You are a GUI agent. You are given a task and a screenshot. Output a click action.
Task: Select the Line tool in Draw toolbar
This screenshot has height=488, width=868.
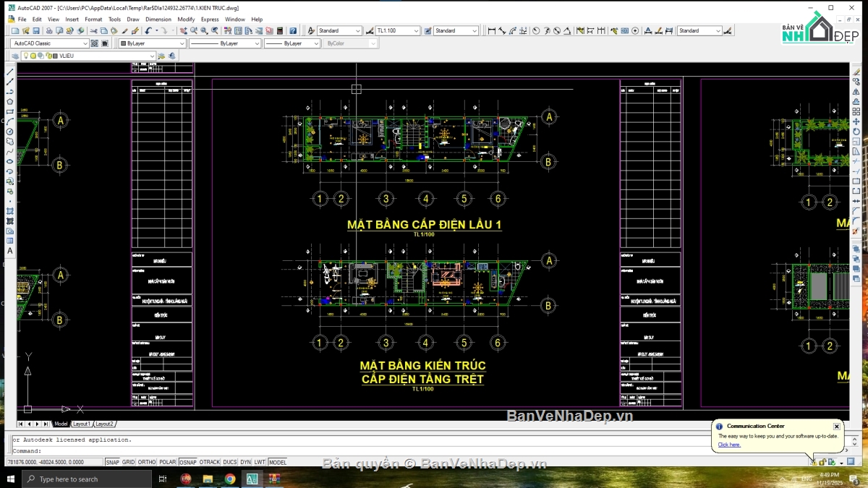[10, 72]
